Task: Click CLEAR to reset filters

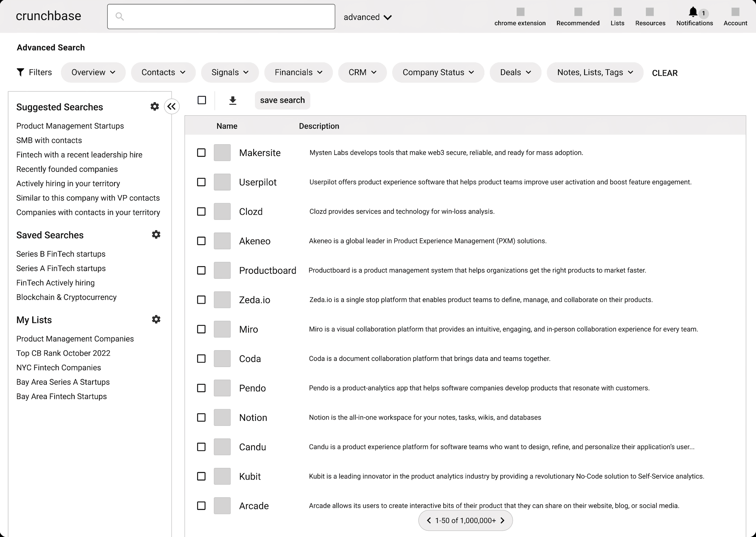Action: point(665,73)
